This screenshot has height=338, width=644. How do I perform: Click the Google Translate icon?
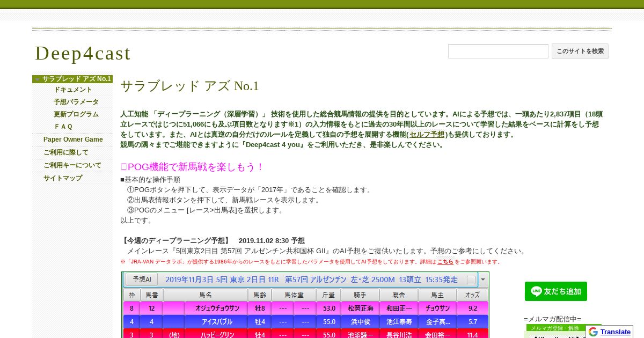click(x=593, y=332)
